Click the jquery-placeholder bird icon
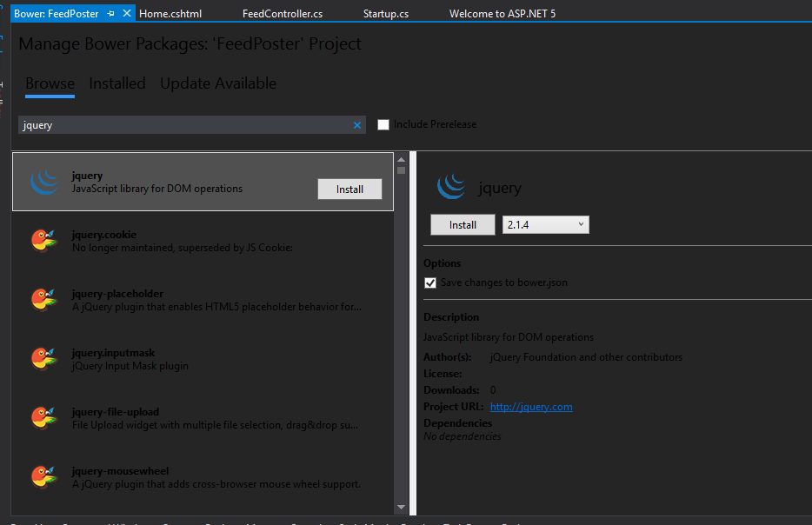 [43, 300]
